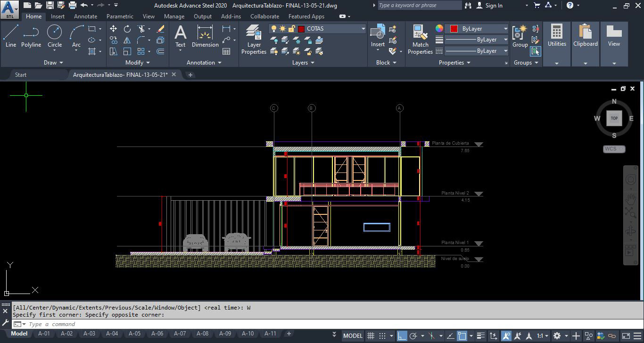644x343 pixels.
Task: Toggle drawing grid display in status bar
Action: (371, 336)
